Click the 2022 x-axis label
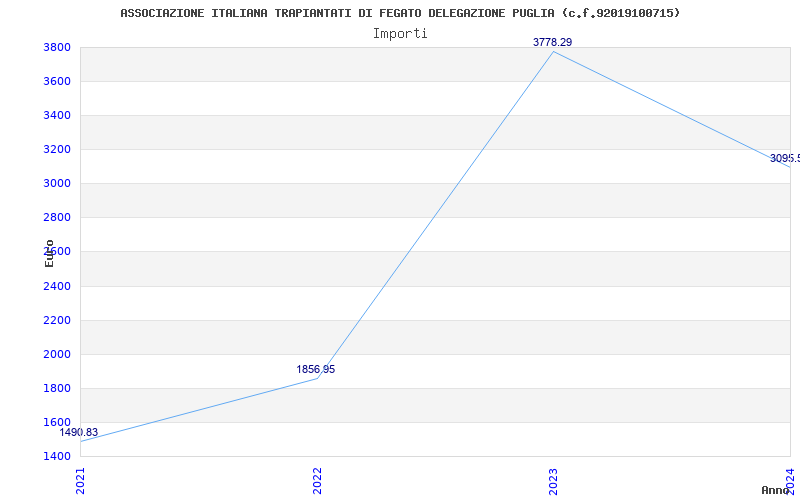 click(317, 481)
